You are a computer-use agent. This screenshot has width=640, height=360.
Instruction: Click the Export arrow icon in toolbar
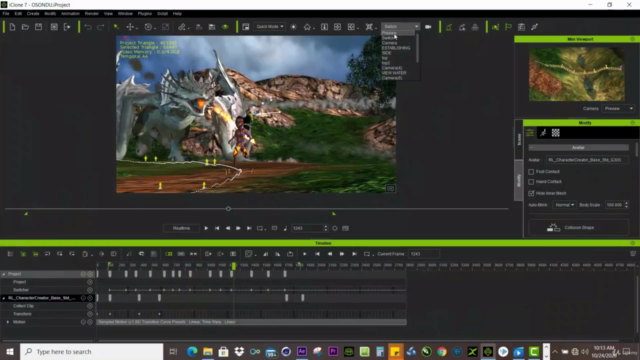point(67,27)
